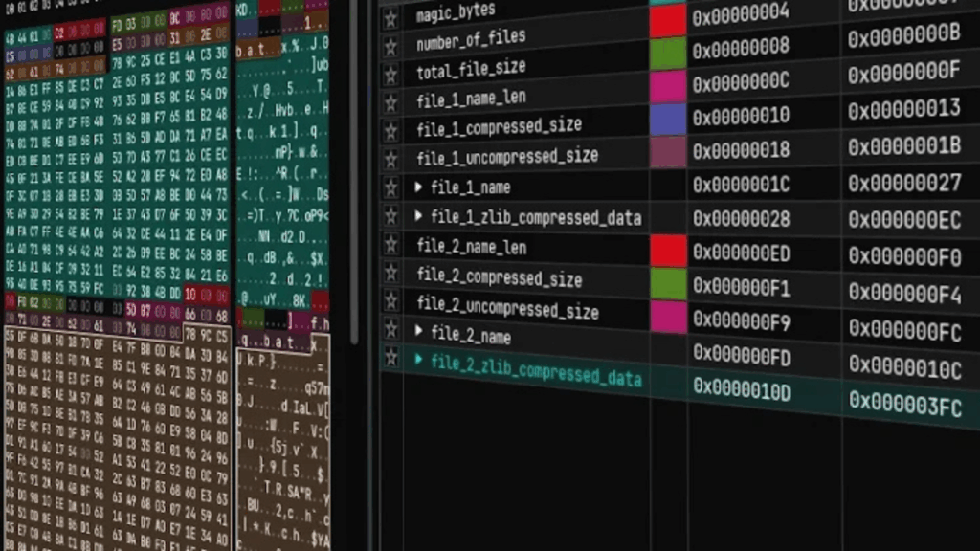Image resolution: width=980 pixels, height=551 pixels.
Task: Toggle the favorite star for file_1_name
Action: (390, 187)
